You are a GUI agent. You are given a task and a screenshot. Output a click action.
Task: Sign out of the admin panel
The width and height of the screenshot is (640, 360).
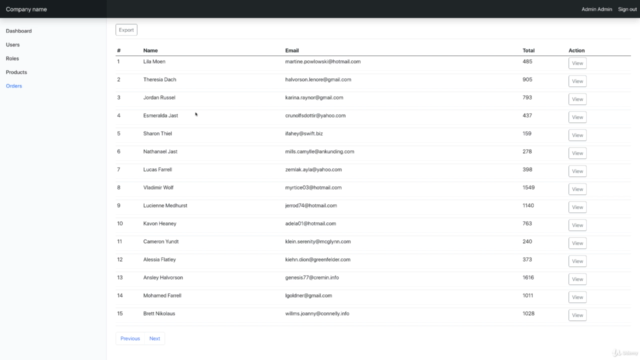click(x=627, y=9)
